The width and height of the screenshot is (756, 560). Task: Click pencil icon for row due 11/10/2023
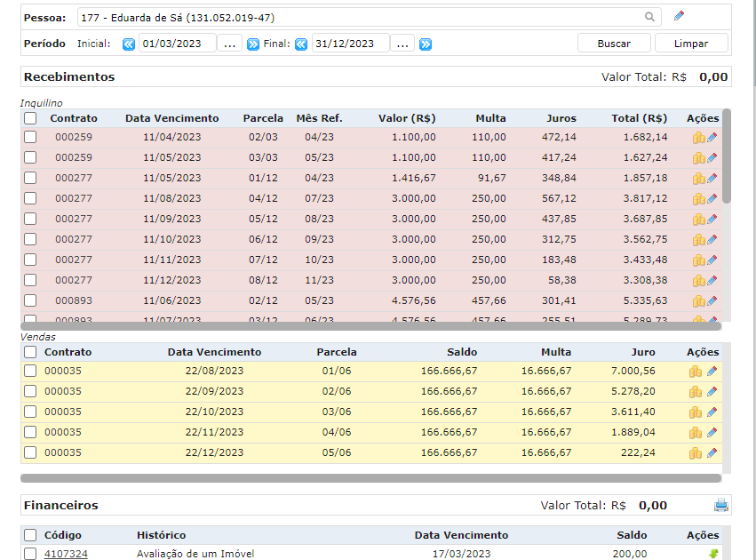(712, 240)
